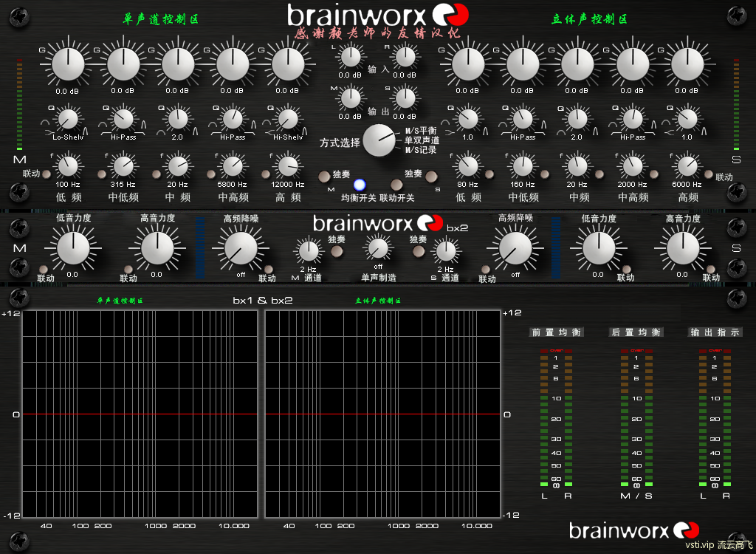Click the mono 100 Hz frequency knob
Viewport: 756px width, 554px height.
68,166
